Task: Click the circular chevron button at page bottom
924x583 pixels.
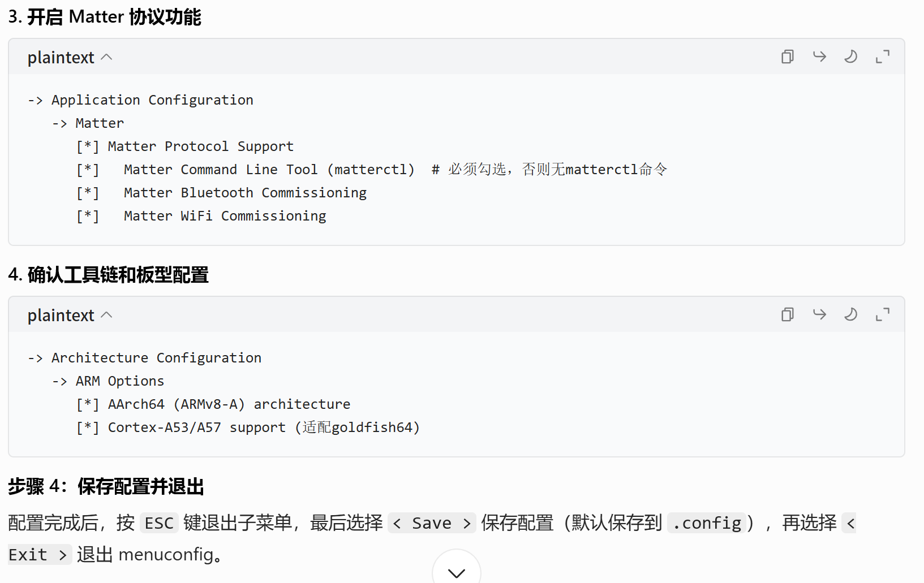Action: (456, 573)
